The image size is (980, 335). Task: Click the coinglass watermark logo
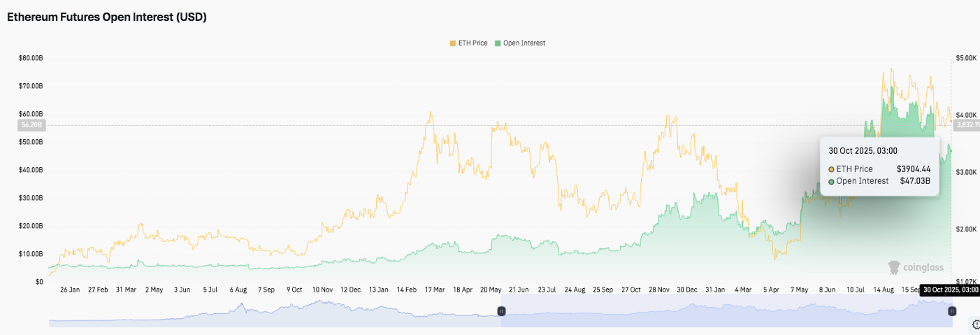(916, 266)
